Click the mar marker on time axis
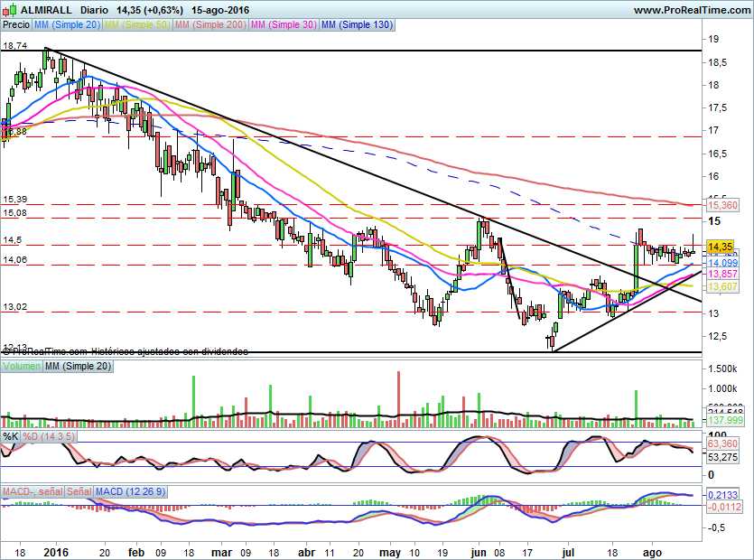 [221, 552]
